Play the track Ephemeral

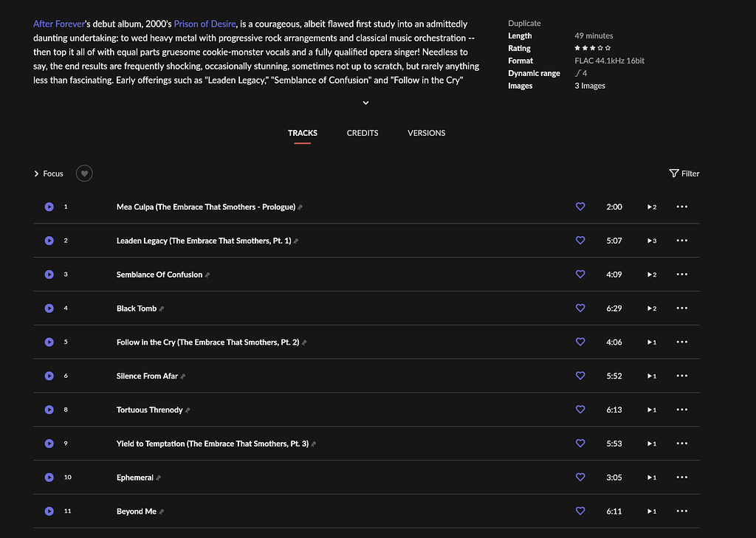(49, 477)
